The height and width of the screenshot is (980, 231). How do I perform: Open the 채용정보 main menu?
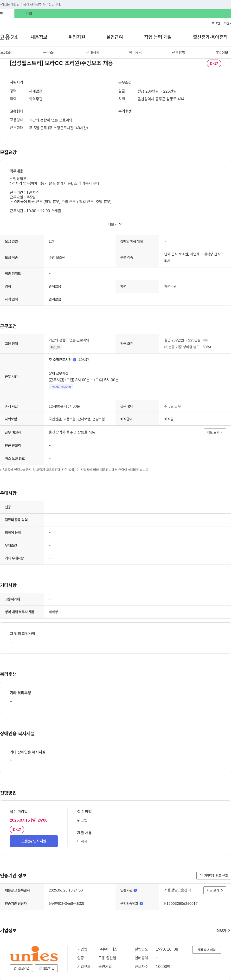[39, 37]
